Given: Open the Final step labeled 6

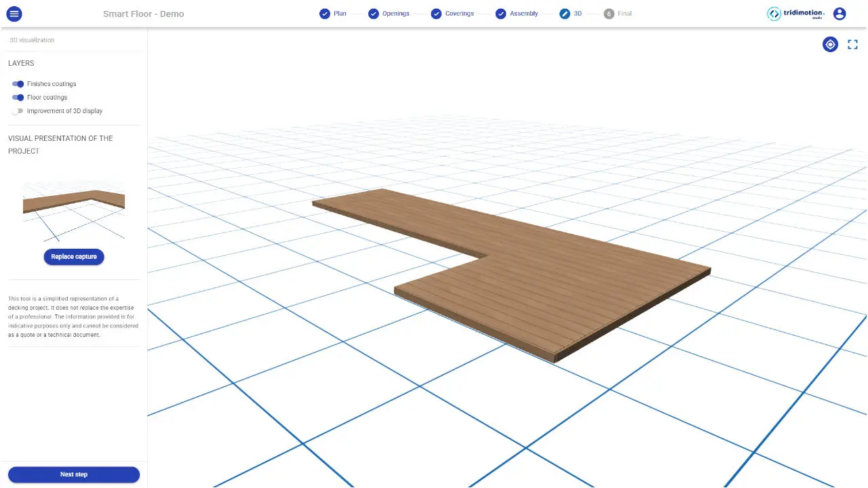Looking at the screenshot, I should (617, 13).
